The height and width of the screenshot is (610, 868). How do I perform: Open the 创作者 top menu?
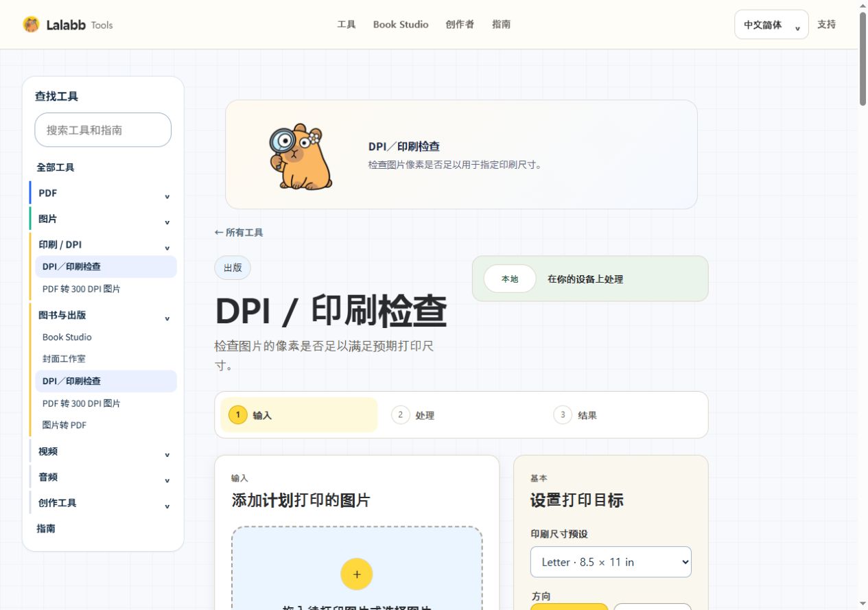[460, 25]
